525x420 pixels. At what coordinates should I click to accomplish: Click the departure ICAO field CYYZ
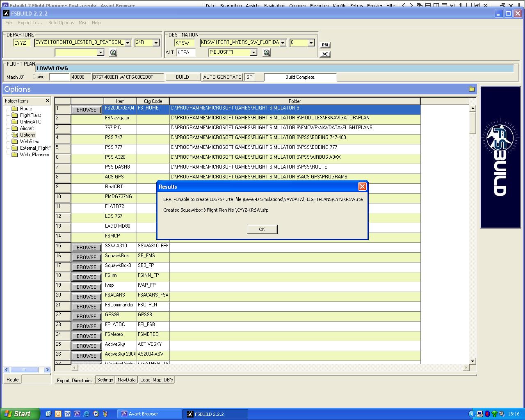[22, 43]
